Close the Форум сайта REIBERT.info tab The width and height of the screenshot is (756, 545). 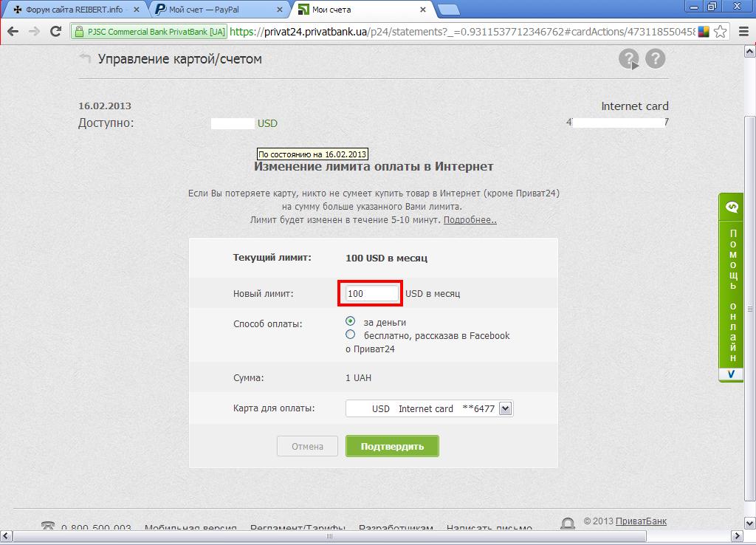137,10
